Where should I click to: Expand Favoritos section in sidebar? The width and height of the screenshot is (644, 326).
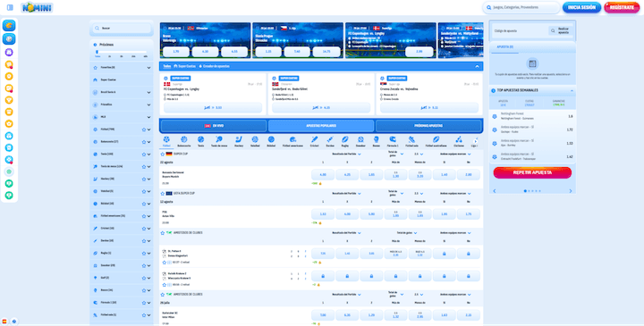click(x=148, y=68)
